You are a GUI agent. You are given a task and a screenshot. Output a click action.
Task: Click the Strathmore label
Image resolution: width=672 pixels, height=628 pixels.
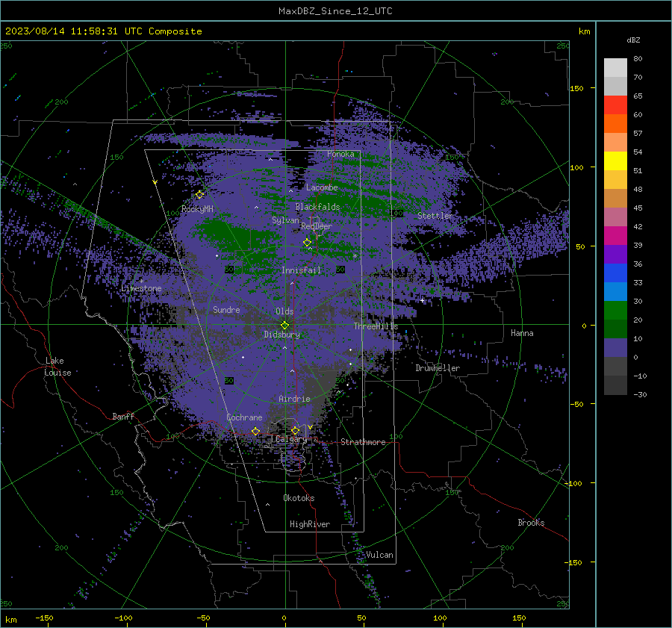pyautogui.click(x=363, y=442)
